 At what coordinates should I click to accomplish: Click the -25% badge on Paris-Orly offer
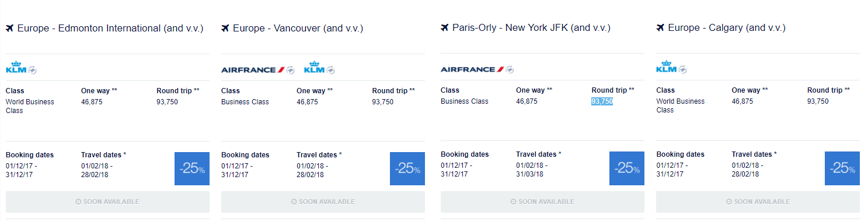[627, 168]
